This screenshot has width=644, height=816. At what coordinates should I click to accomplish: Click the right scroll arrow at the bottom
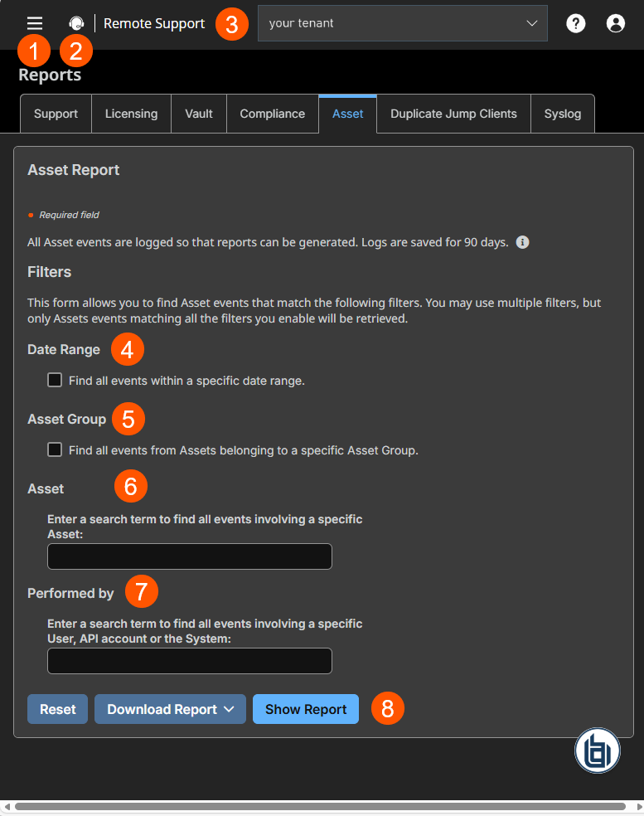pos(639,807)
